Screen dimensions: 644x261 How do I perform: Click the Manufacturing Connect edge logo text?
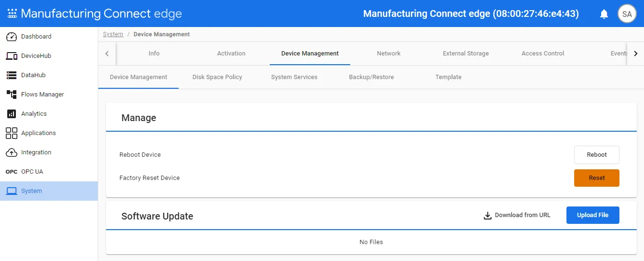pos(101,14)
